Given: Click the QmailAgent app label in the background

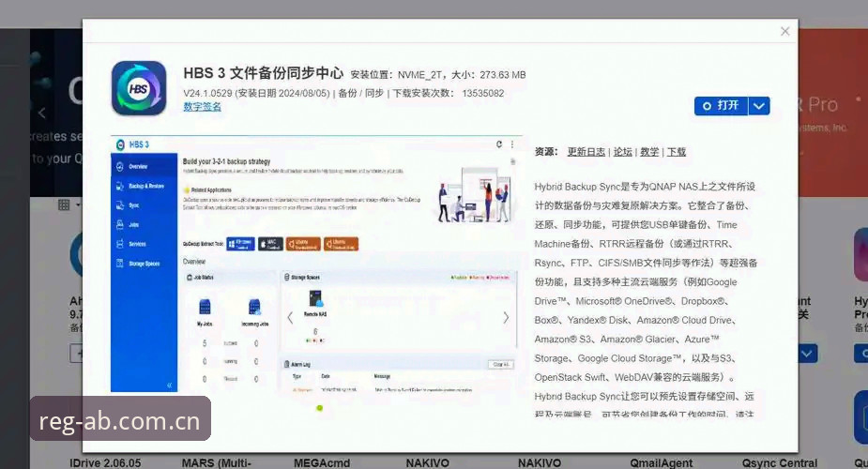Looking at the screenshot, I should tap(661, 462).
